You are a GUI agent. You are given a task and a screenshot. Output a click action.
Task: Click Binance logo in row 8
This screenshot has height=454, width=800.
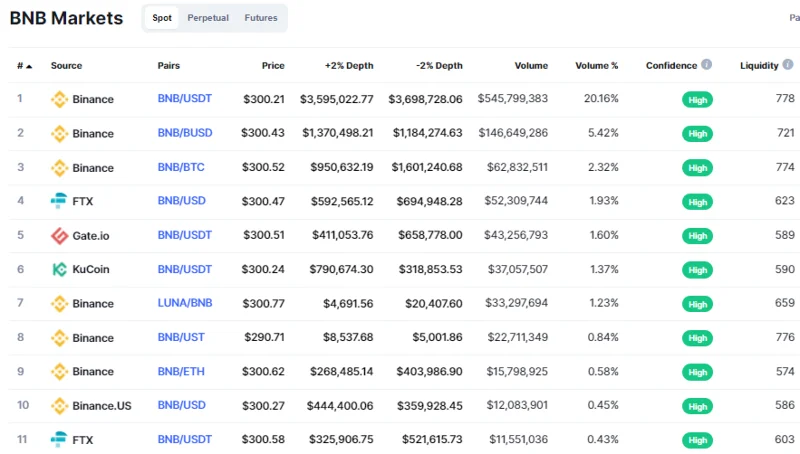59,338
